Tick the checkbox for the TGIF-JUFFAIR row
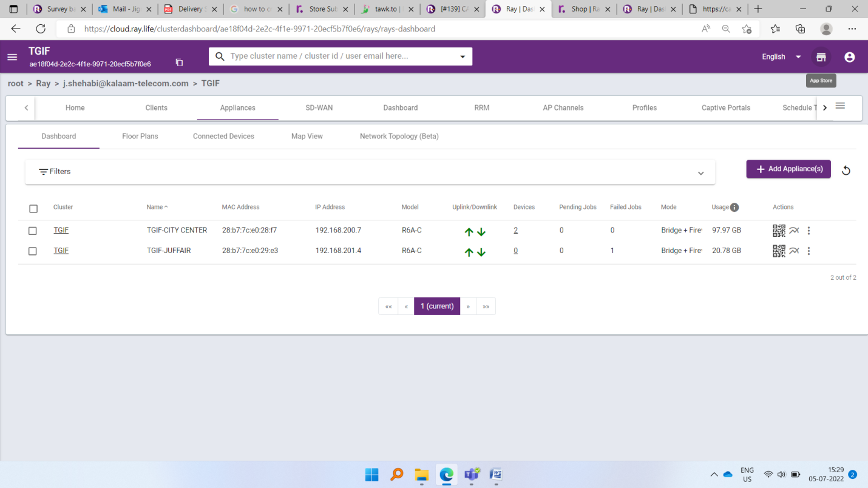The width and height of the screenshot is (868, 488). pos(33,251)
